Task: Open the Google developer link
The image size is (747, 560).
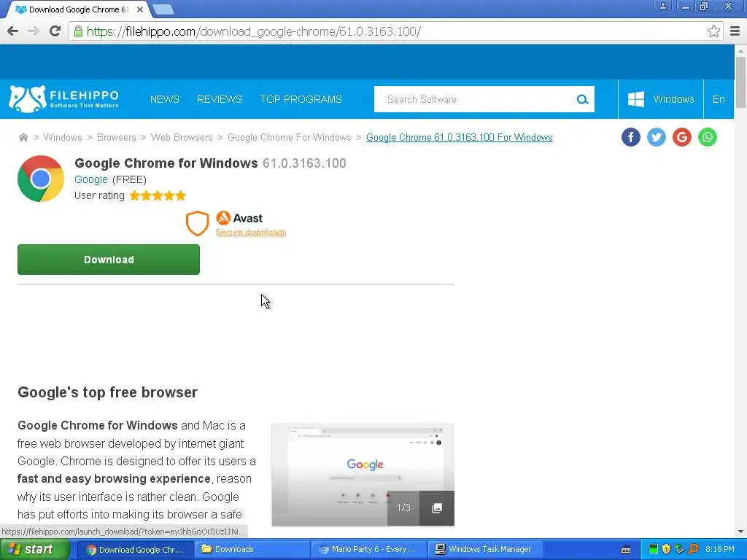Action: [91, 179]
